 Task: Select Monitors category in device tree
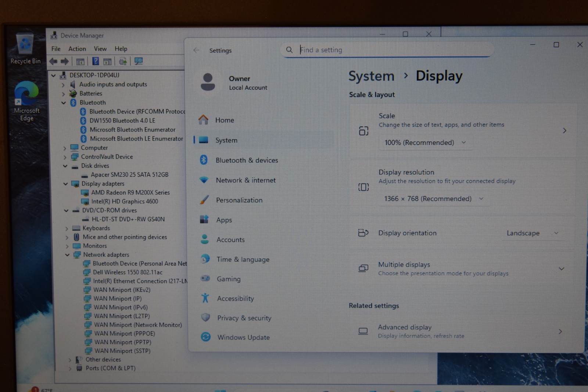pyautogui.click(x=95, y=246)
